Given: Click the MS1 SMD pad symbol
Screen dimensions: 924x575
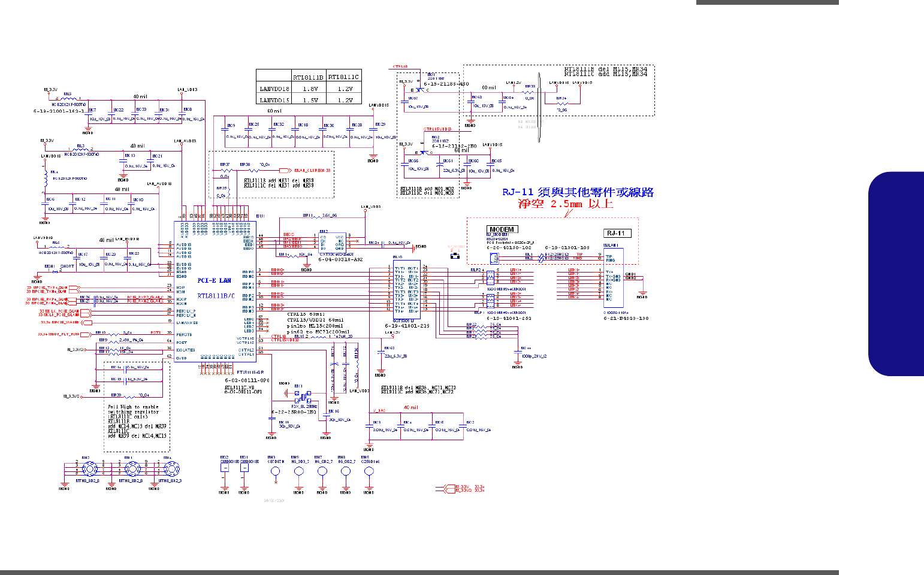Looking at the screenshot, I should (x=244, y=468).
